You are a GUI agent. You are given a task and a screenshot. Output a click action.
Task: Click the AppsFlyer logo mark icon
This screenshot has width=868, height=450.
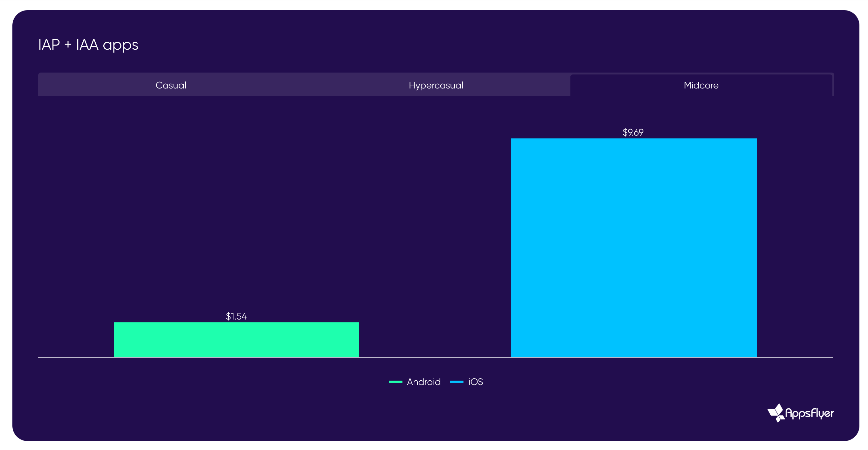tap(776, 412)
